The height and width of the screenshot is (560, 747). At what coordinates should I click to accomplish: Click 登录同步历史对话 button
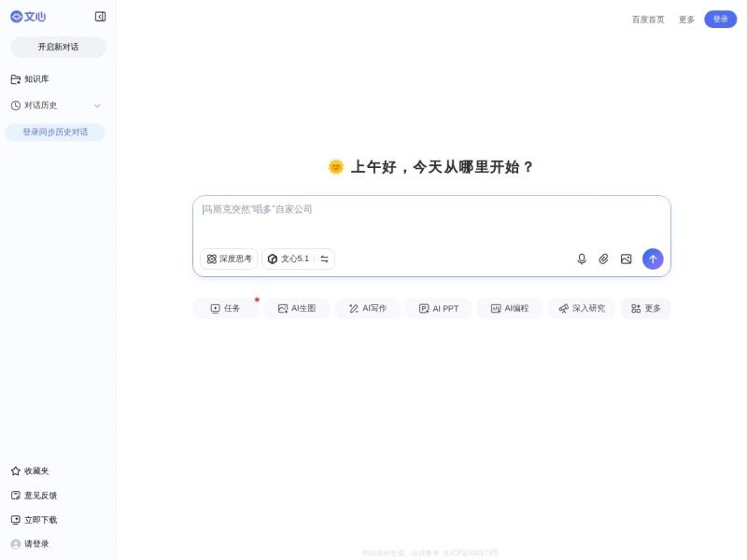55,132
